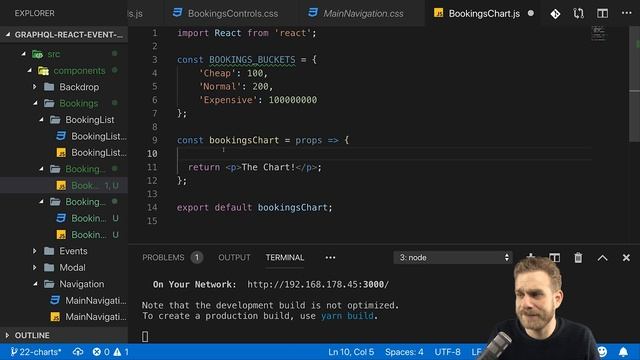Click the feedback smiley icon
640x360 pixels.
(602, 352)
